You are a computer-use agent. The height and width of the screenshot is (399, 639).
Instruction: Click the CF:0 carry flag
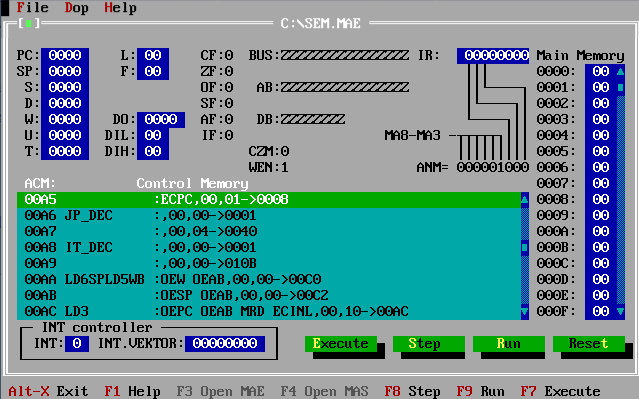(x=216, y=55)
